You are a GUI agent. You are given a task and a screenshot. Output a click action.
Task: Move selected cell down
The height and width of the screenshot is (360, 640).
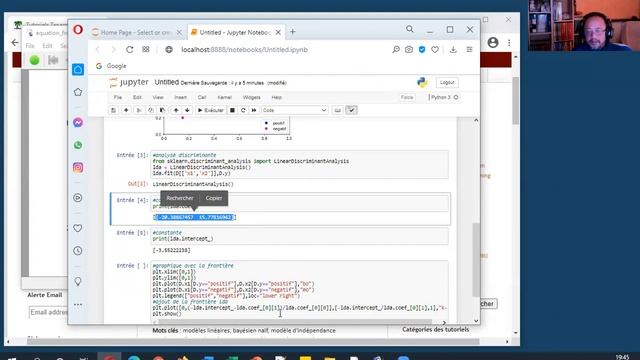coord(187,110)
